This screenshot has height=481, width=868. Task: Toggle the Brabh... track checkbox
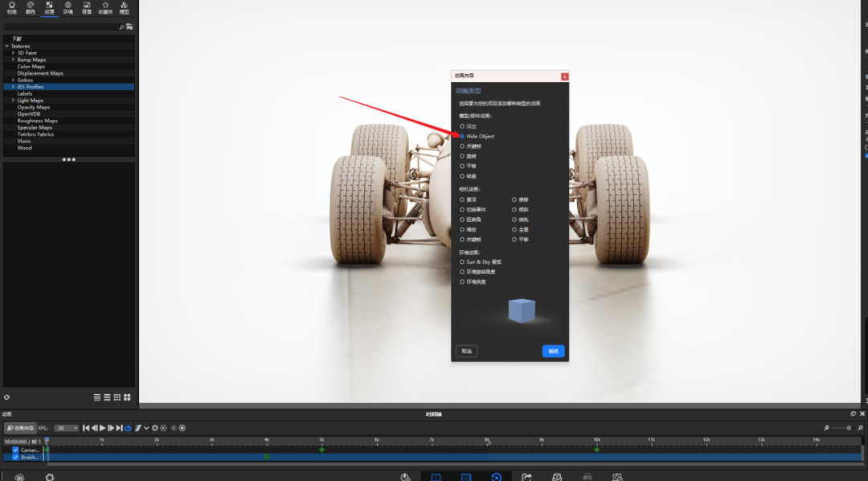coord(15,457)
